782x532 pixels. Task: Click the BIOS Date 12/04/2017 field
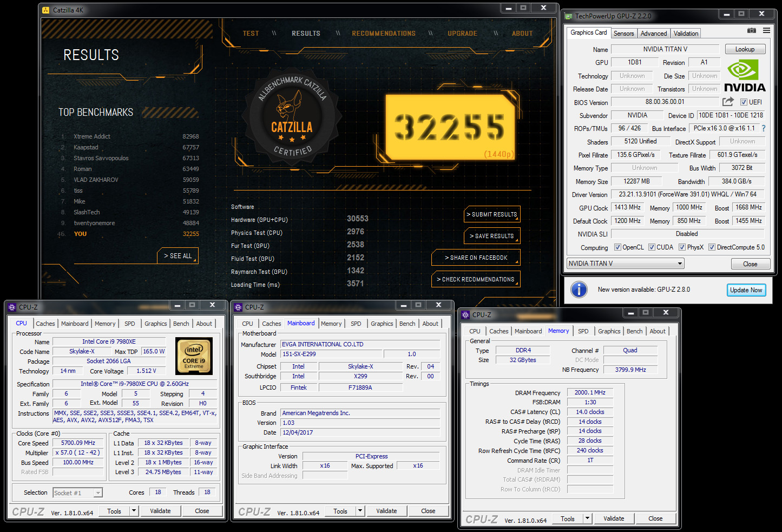(x=360, y=432)
